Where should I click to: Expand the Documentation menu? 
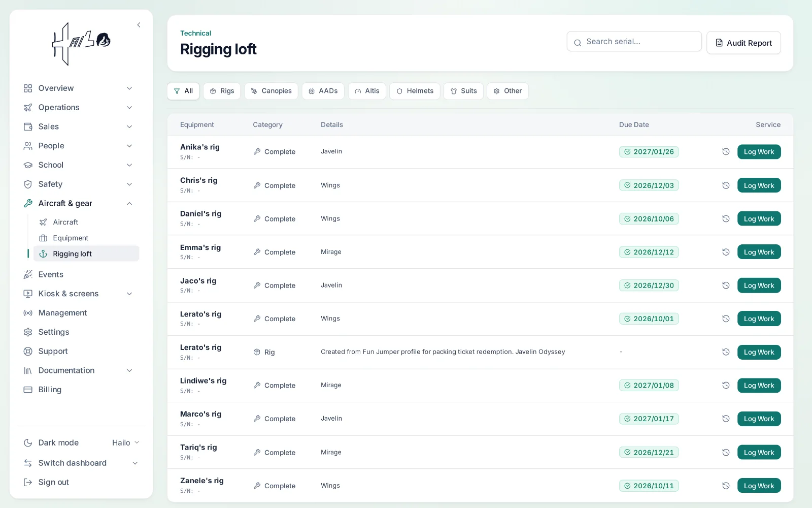(x=129, y=371)
